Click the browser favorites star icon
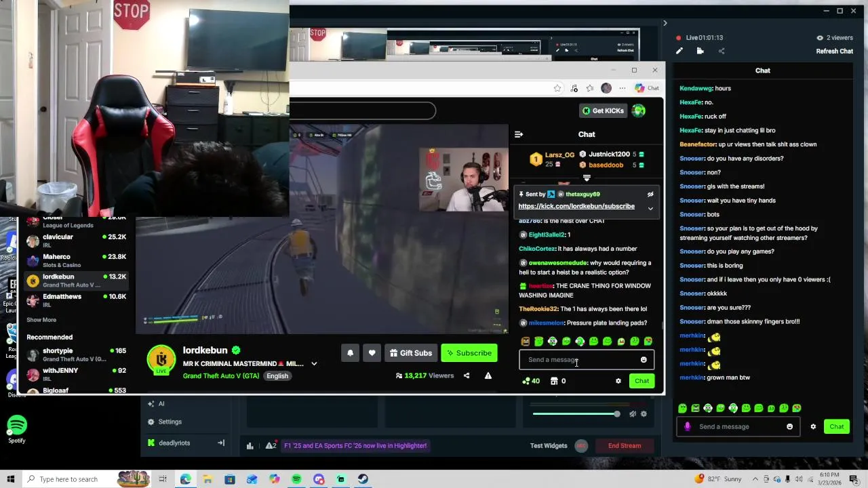 (x=557, y=88)
